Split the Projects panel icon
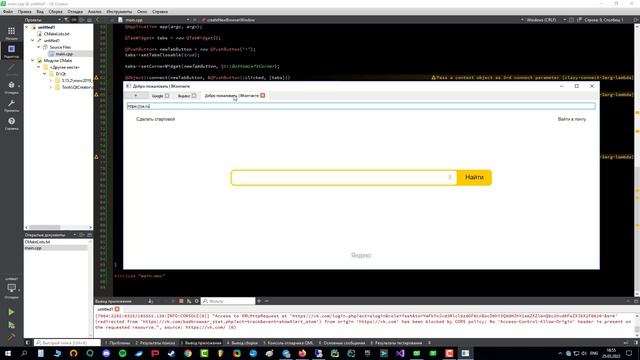This screenshot has width=640, height=360. (x=82, y=20)
